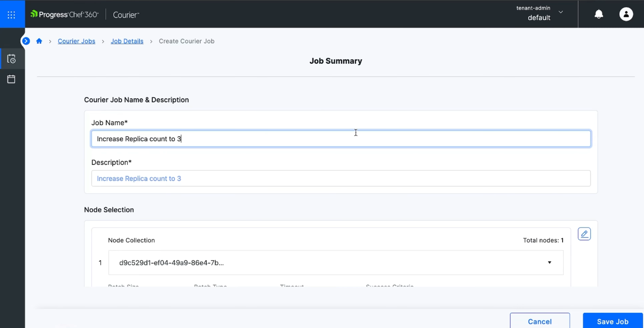This screenshot has height=328, width=644.
Task: Expand tenant-admin default dropdown chevron
Action: (x=561, y=12)
